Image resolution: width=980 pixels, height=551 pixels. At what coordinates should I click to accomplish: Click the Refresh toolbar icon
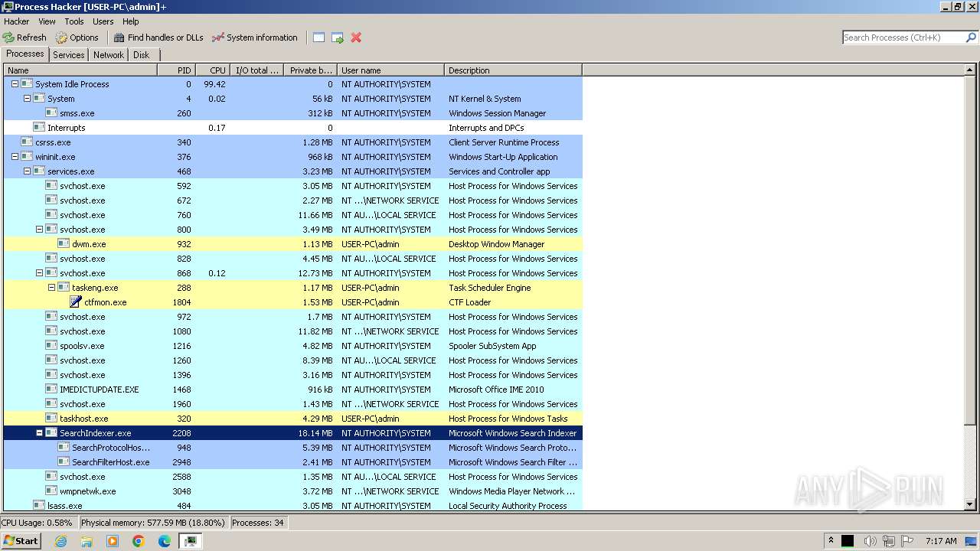click(x=8, y=37)
